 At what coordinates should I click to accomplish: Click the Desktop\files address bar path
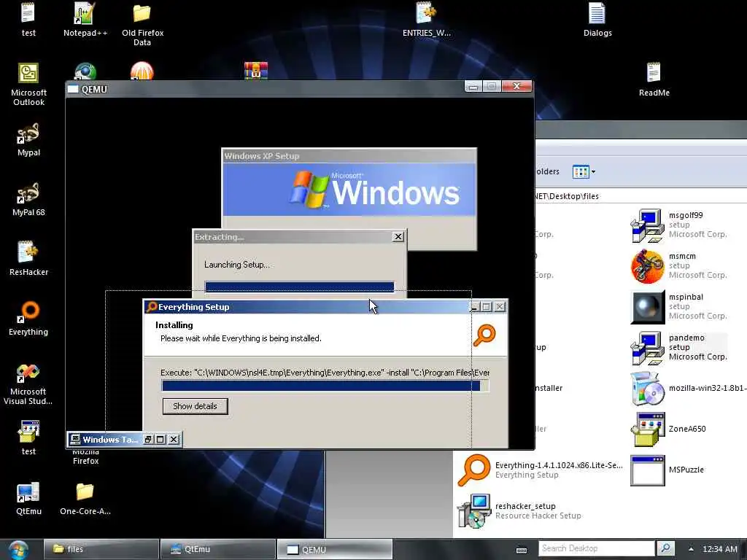[x=567, y=196]
